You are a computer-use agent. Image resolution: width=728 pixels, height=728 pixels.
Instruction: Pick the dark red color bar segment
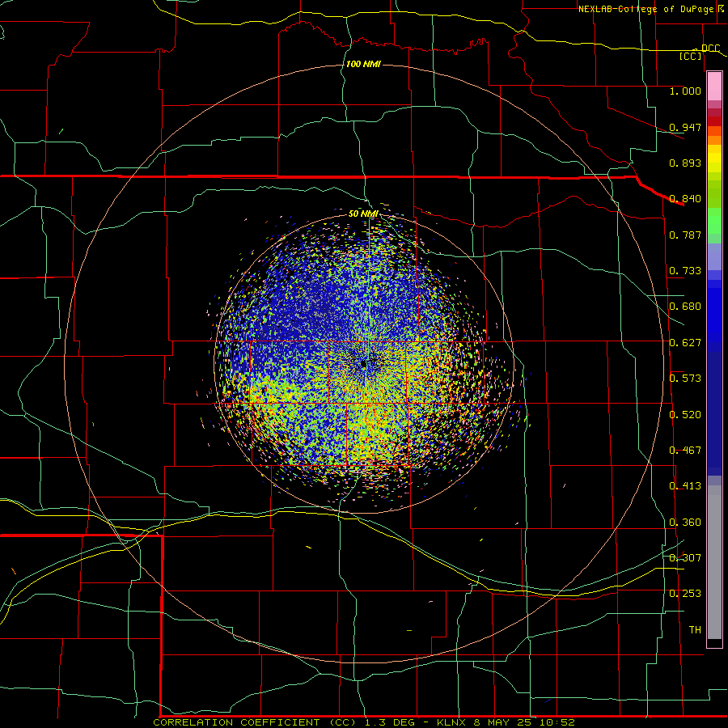point(714,121)
